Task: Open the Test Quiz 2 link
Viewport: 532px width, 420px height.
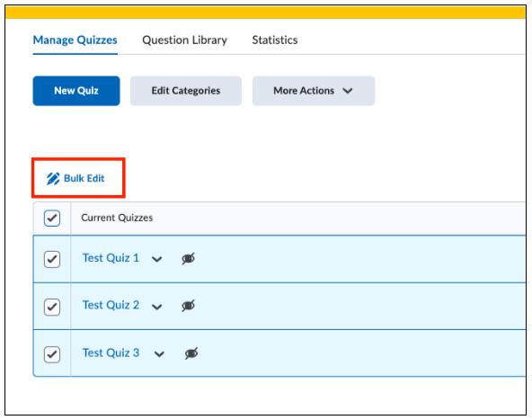Action: (111, 305)
